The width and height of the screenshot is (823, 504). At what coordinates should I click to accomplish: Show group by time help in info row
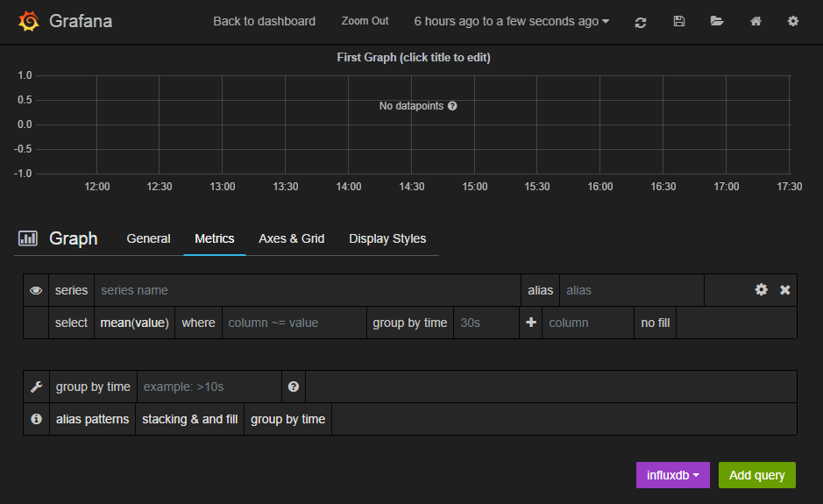coord(287,419)
